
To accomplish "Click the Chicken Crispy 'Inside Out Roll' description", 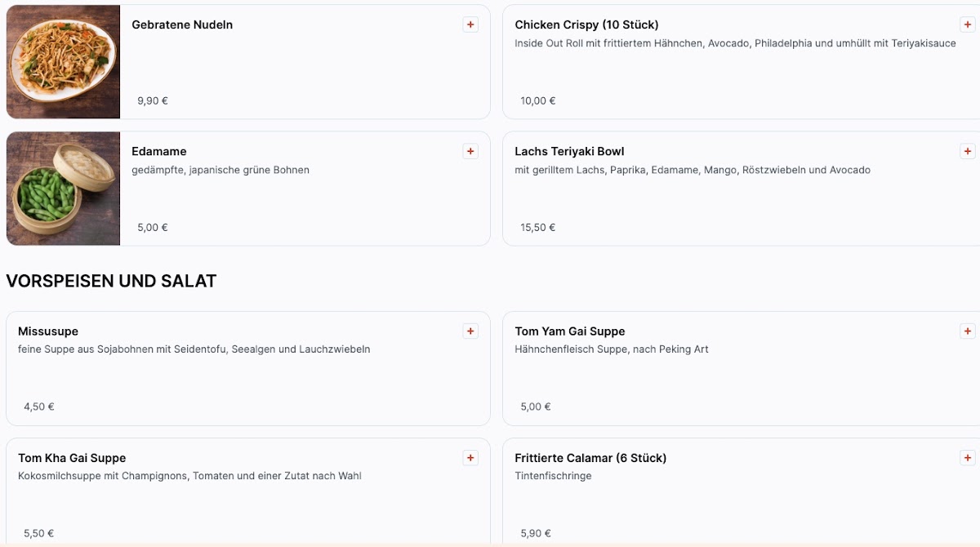I will (735, 44).
